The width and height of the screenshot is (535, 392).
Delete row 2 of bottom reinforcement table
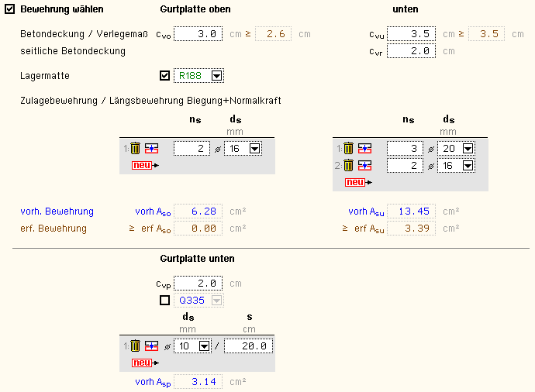[x=348, y=165]
